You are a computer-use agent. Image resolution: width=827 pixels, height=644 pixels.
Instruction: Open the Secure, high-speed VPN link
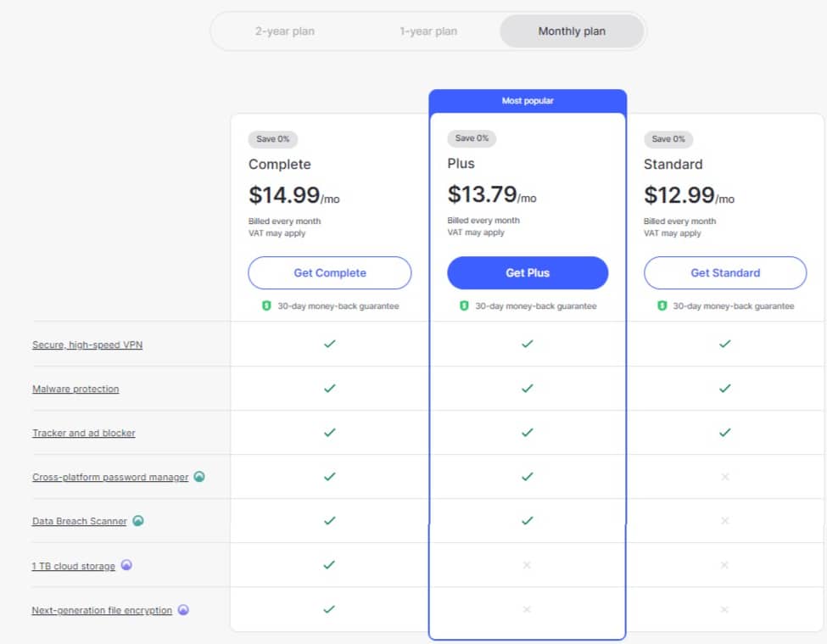pyautogui.click(x=88, y=344)
